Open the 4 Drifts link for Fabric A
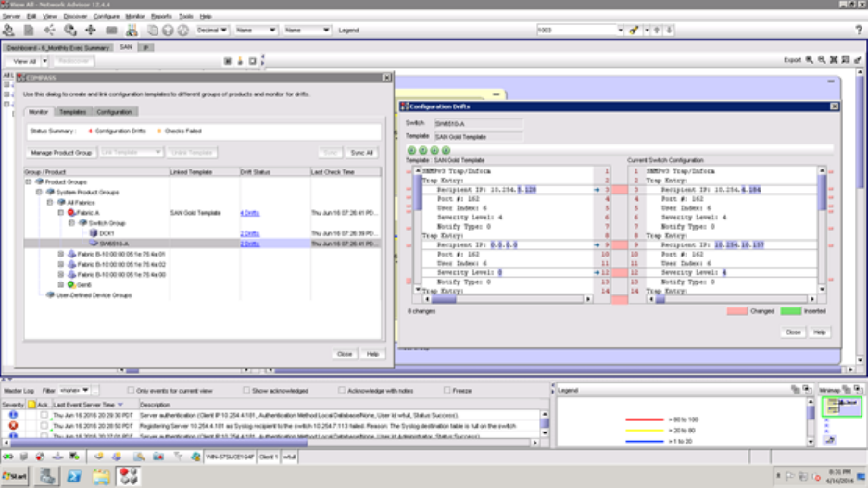Image resolution: width=868 pixels, height=488 pixels. [x=250, y=213]
